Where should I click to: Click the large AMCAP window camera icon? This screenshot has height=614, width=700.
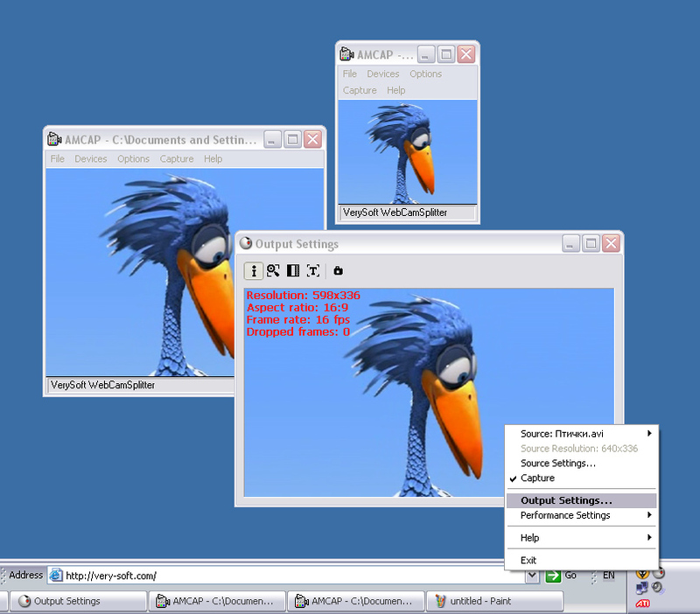54,139
